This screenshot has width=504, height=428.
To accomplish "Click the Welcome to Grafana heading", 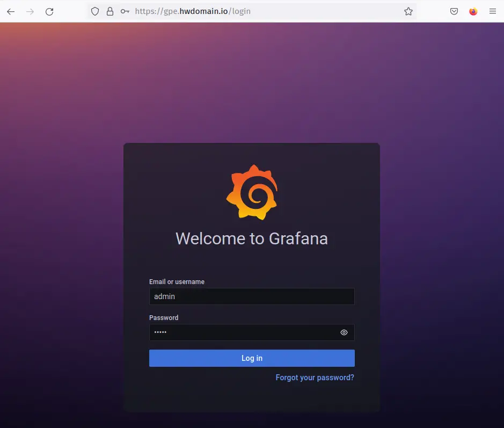I will point(252,238).
